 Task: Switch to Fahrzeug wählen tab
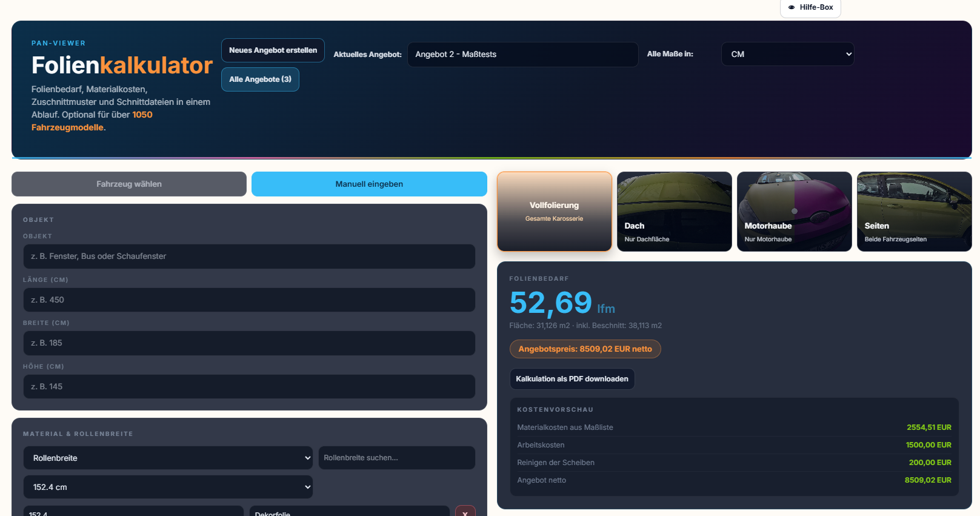pos(129,184)
